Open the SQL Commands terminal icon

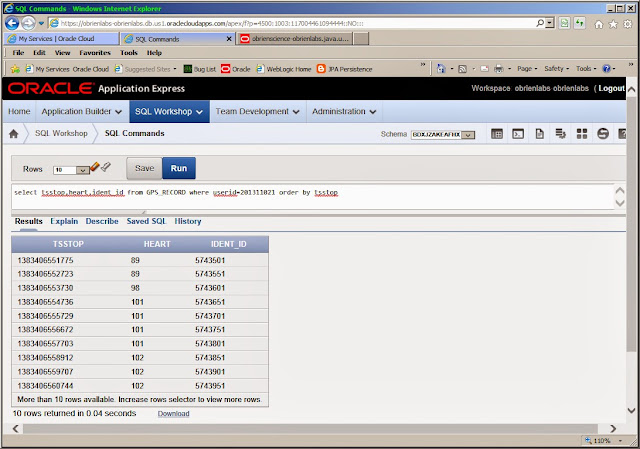pos(518,133)
